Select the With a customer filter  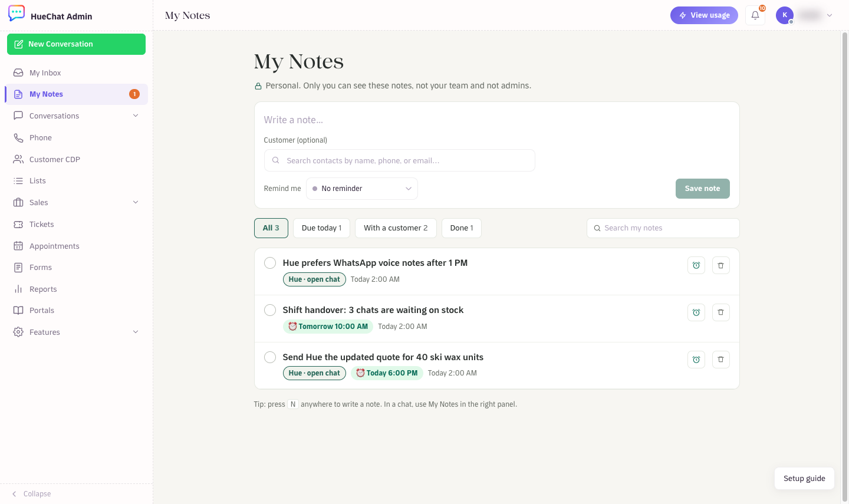tap(396, 228)
